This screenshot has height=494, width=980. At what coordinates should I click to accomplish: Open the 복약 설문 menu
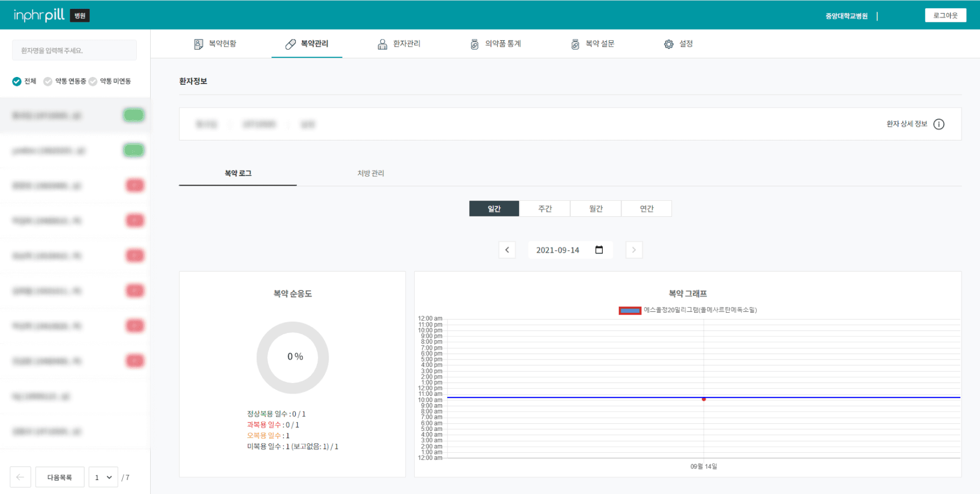(593, 44)
